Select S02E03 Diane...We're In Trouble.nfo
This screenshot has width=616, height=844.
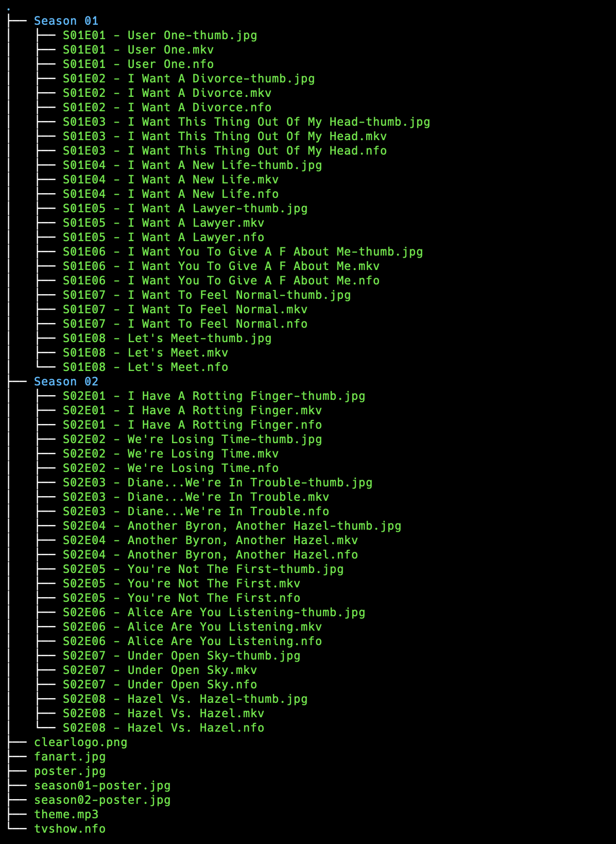click(196, 512)
